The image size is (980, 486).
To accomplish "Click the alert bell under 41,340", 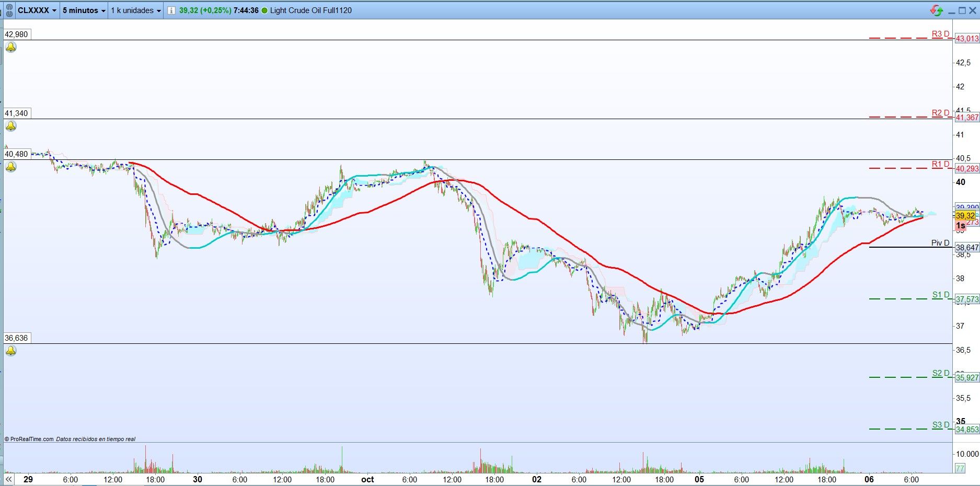I will [x=11, y=126].
